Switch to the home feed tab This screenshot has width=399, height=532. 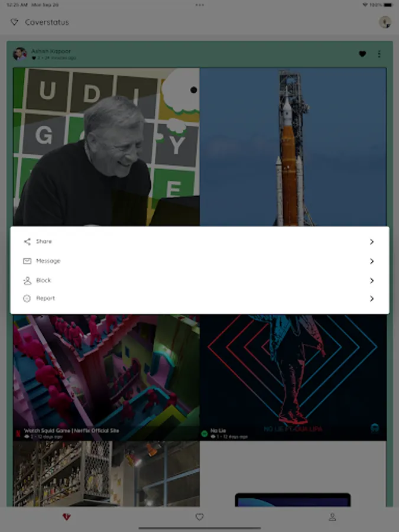tap(66, 517)
